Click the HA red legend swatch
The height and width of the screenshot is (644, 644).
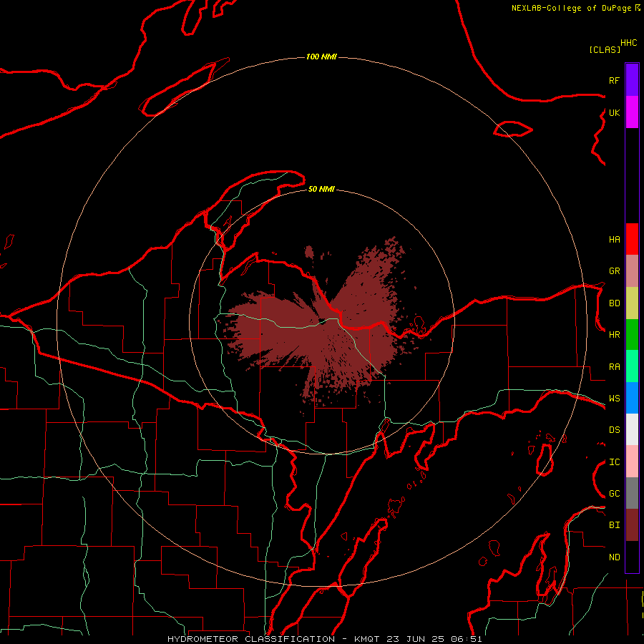click(x=632, y=239)
